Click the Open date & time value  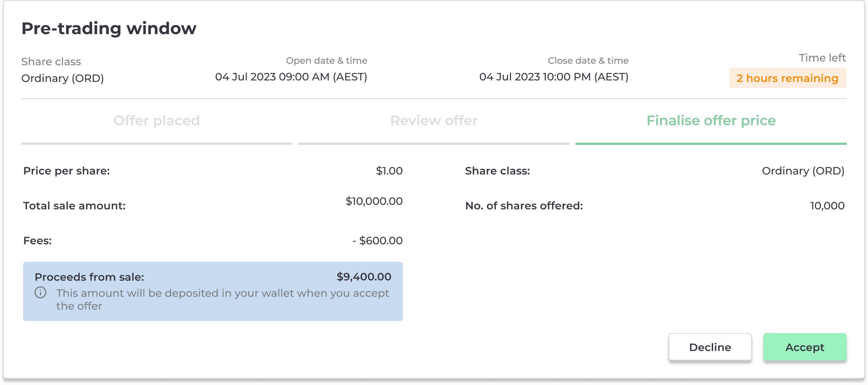[x=291, y=77]
